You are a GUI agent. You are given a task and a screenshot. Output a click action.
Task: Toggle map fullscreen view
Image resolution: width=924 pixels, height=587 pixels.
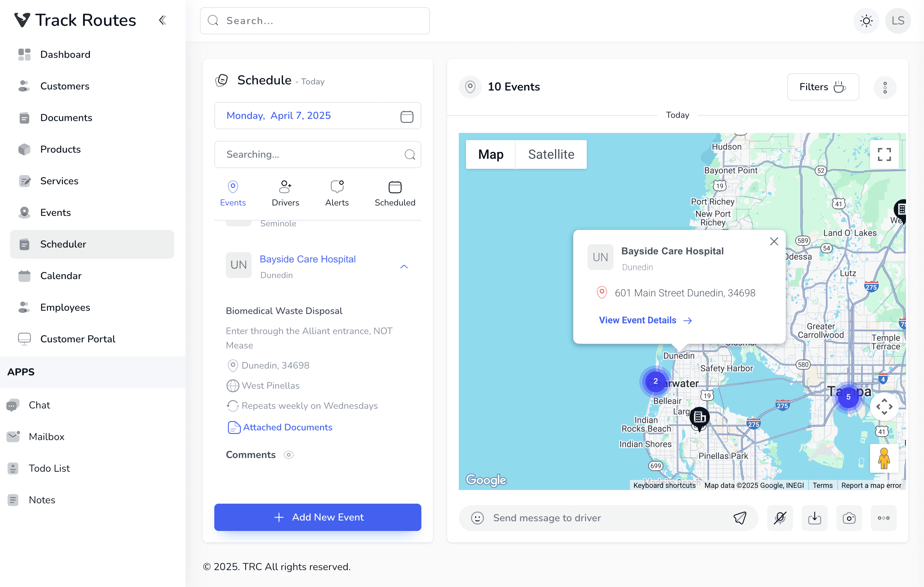pos(884,154)
